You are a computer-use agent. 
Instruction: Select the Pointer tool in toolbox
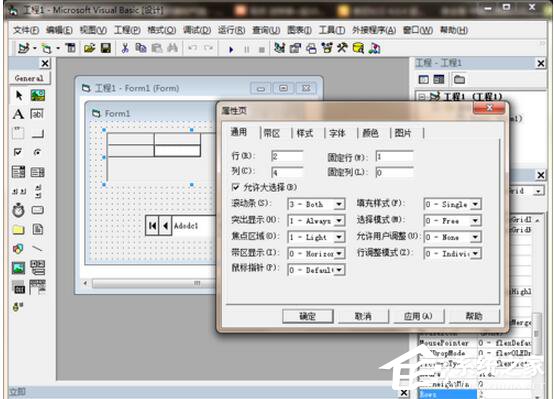[19, 95]
